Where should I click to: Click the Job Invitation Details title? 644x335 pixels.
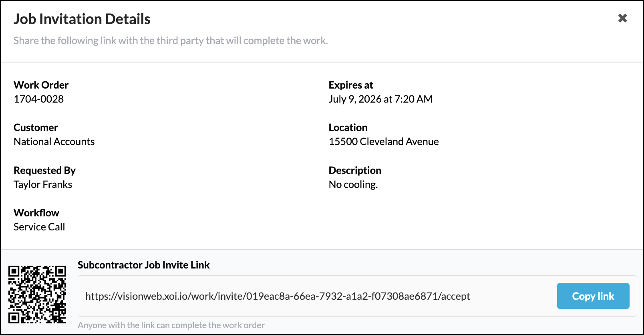pyautogui.click(x=82, y=19)
